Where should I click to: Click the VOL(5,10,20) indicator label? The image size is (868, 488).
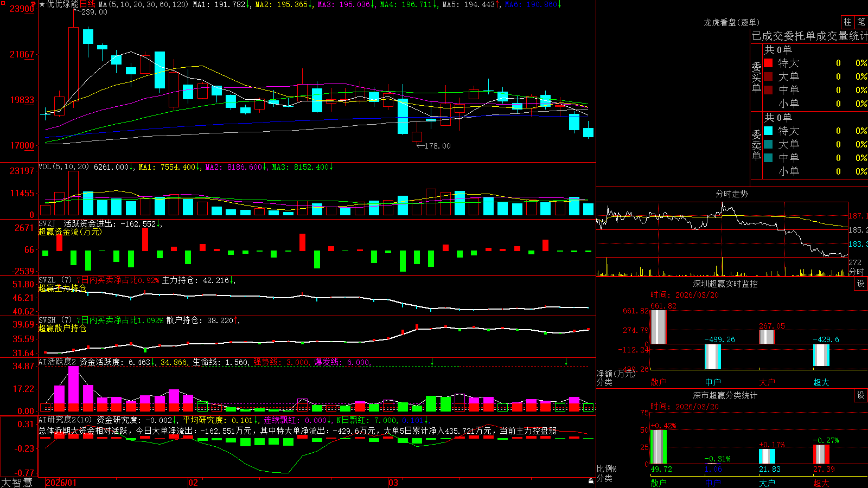point(63,167)
